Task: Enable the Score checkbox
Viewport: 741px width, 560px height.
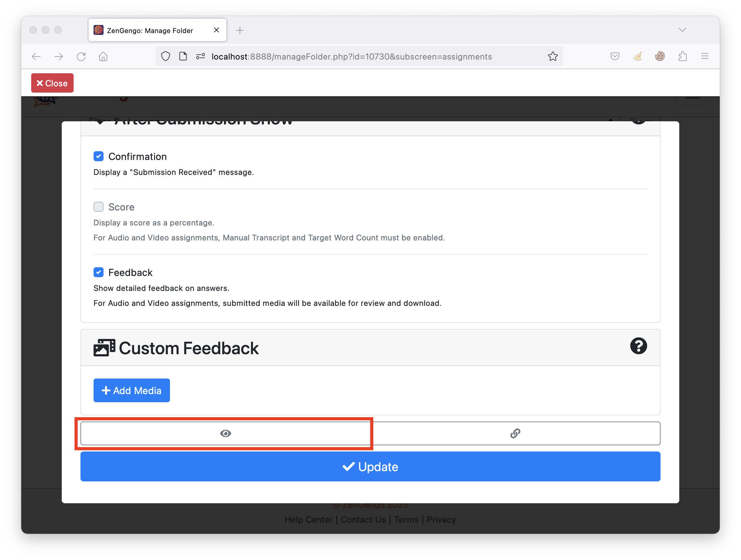Action: click(x=99, y=207)
